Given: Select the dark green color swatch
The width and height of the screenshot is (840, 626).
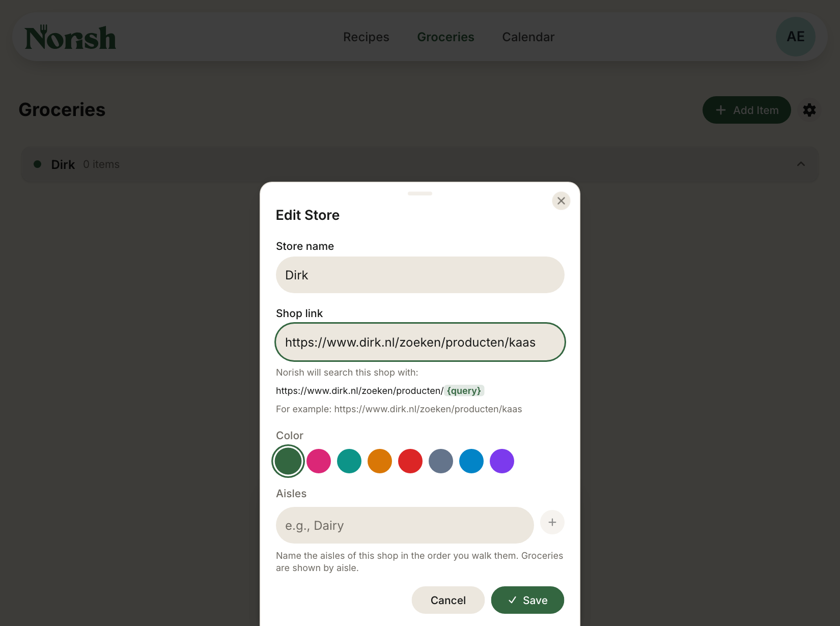Looking at the screenshot, I should [288, 461].
